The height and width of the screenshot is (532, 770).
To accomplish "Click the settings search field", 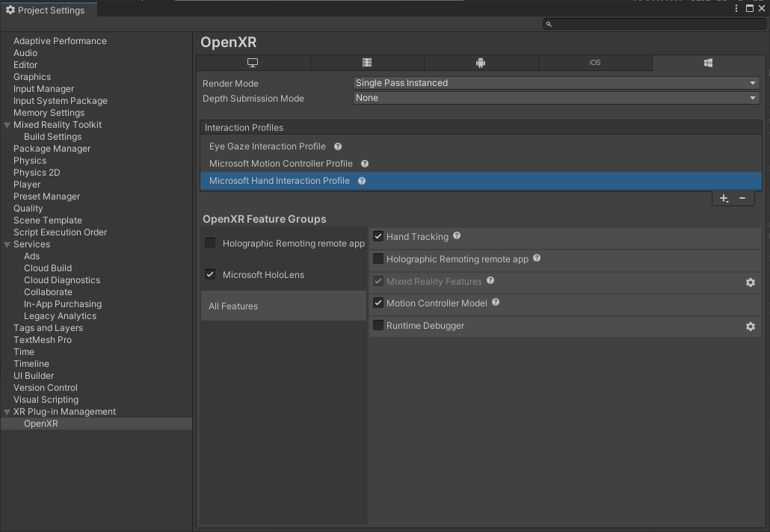I will (654, 24).
